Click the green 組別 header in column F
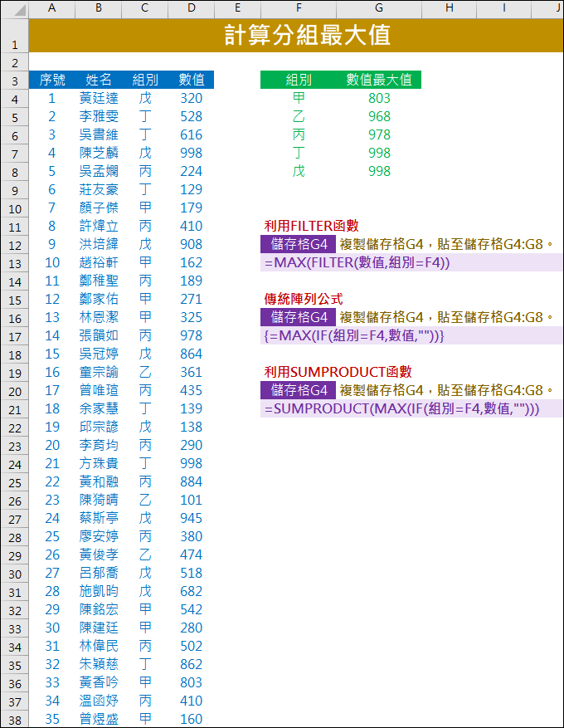 tap(299, 80)
